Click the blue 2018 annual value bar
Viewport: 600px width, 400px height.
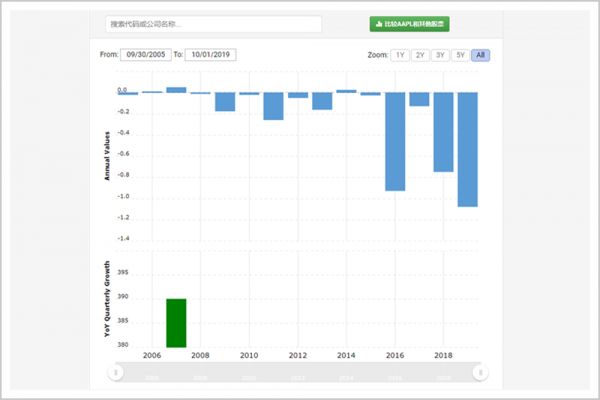click(443, 132)
